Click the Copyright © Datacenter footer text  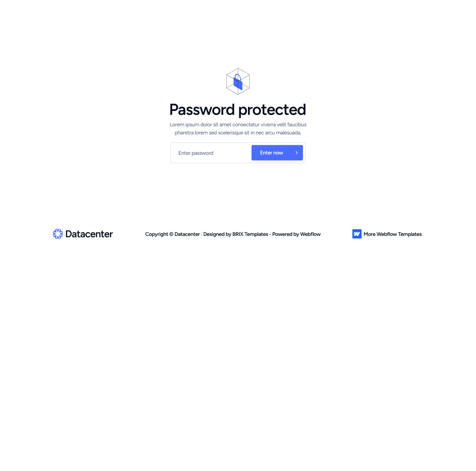point(172,234)
